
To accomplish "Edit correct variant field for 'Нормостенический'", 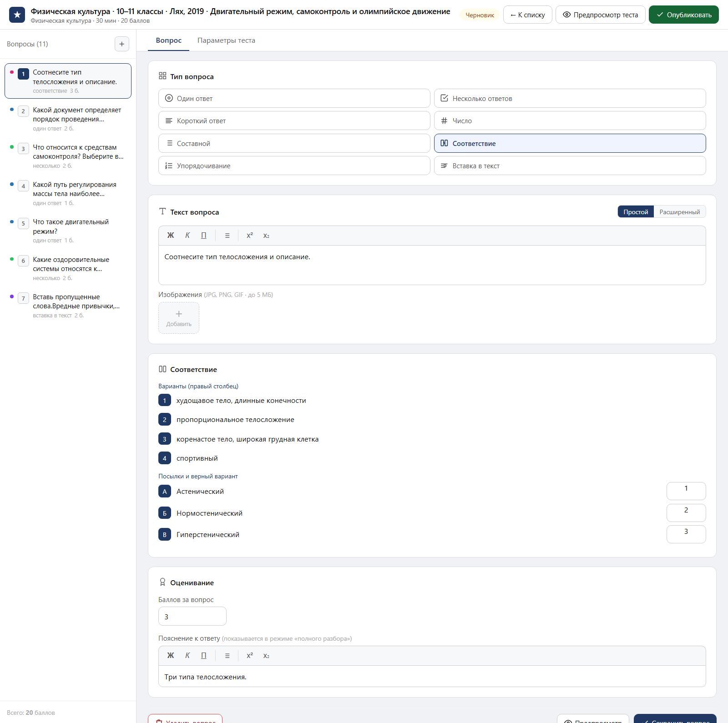I will click(x=686, y=513).
